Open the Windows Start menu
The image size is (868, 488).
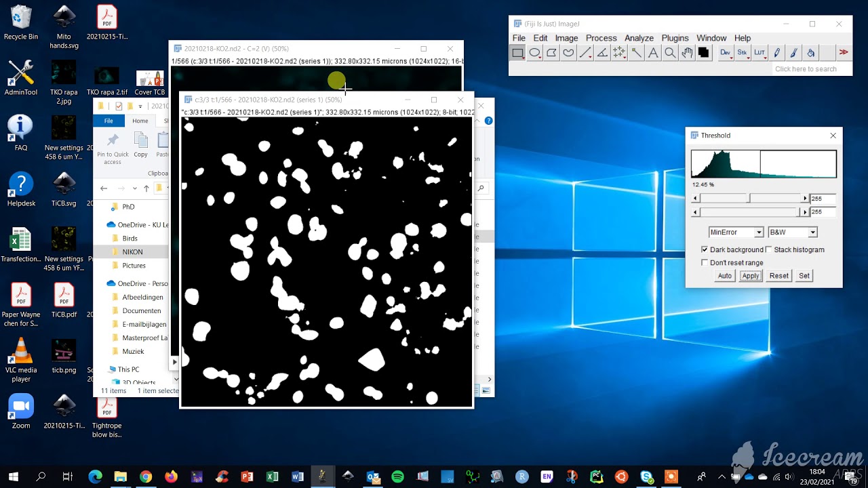point(13,477)
